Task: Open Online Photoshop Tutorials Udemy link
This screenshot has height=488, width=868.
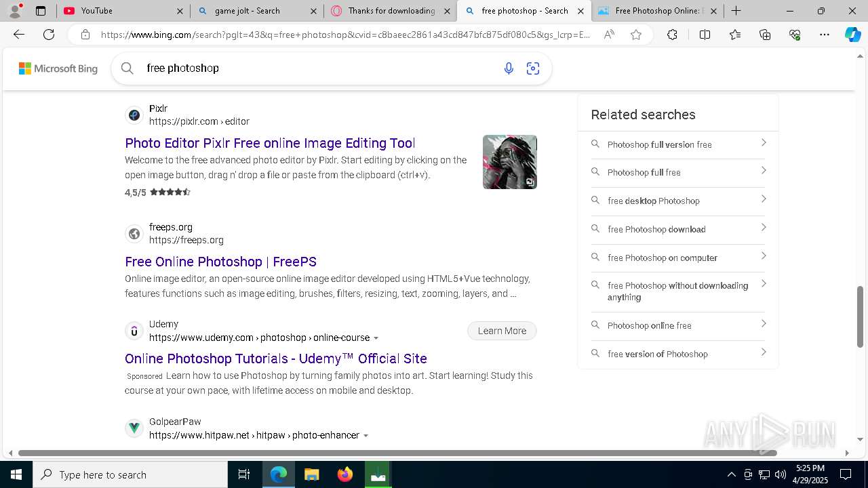Action: pyautogui.click(x=276, y=359)
